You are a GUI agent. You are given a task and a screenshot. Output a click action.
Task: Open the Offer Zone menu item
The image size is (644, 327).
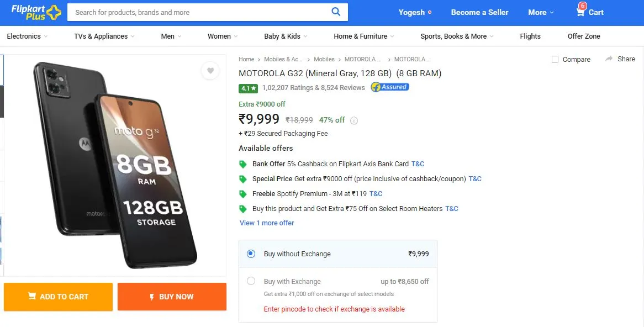coord(584,36)
